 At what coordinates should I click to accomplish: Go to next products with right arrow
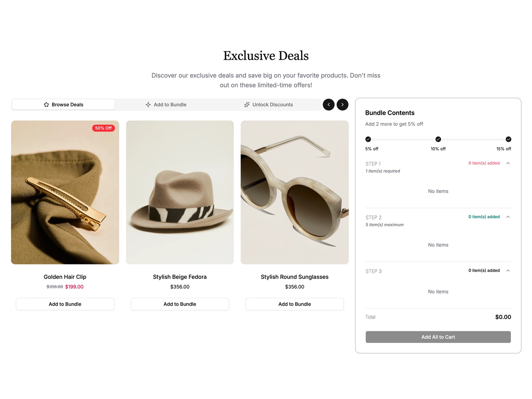342,105
